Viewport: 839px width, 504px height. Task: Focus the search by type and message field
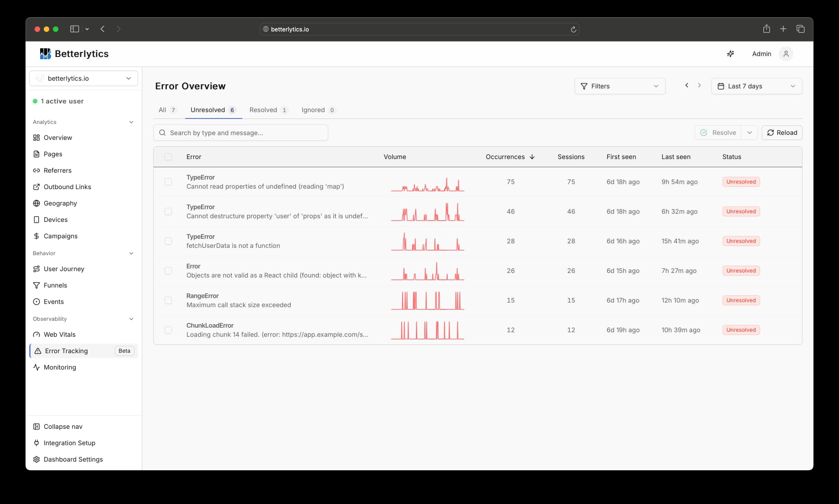coord(241,133)
